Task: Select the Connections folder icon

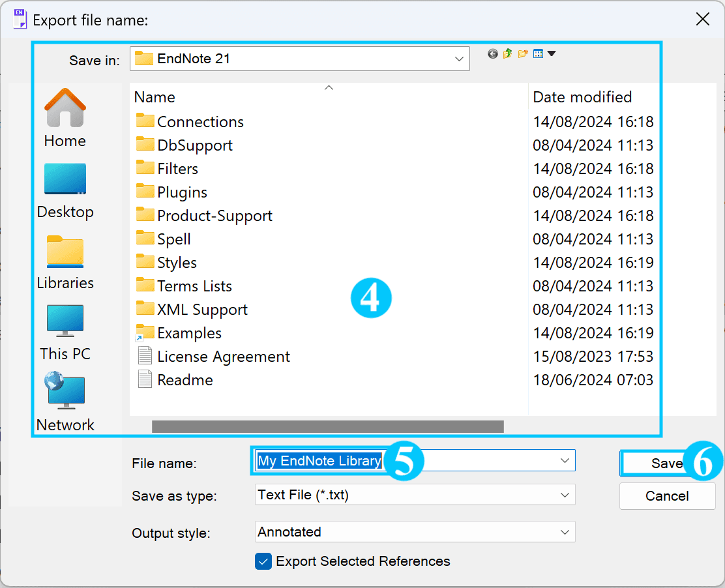Action: pyautogui.click(x=145, y=121)
